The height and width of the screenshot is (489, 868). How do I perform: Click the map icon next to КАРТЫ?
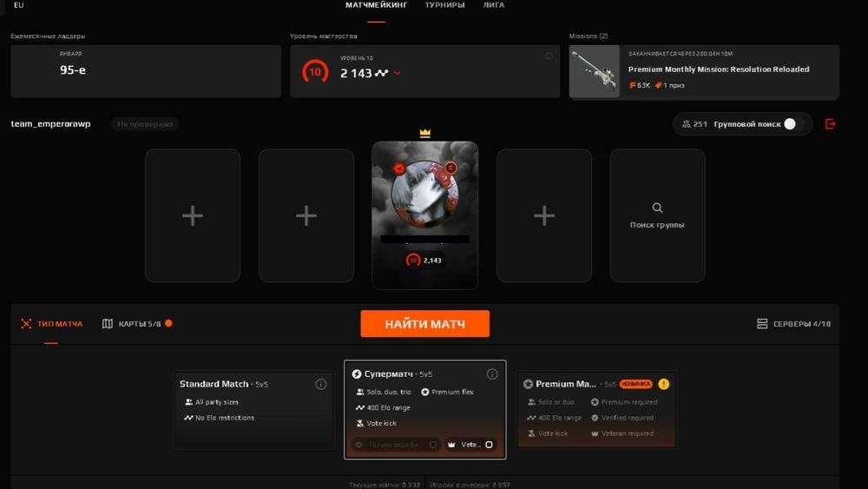tap(108, 324)
